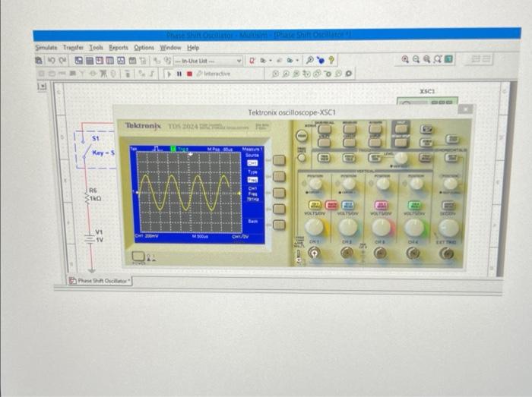This screenshot has width=532, height=397.
Task: Toggle the yellow CH1 MENU button
Action: [x=315, y=205]
